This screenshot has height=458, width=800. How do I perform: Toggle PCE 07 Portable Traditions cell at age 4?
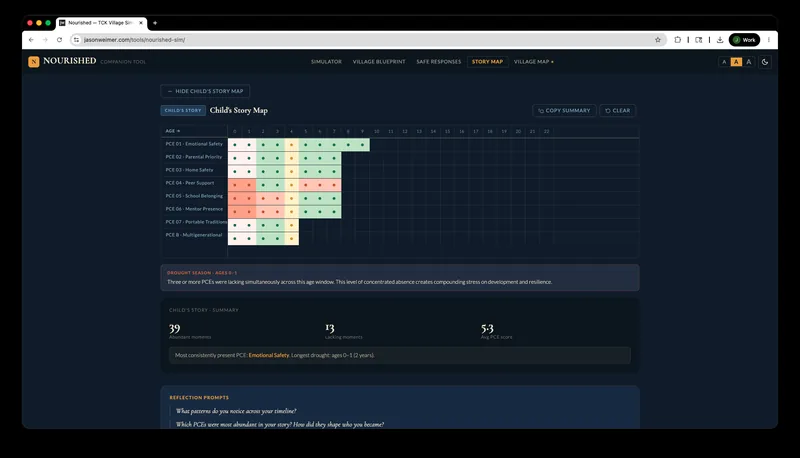[292, 224]
